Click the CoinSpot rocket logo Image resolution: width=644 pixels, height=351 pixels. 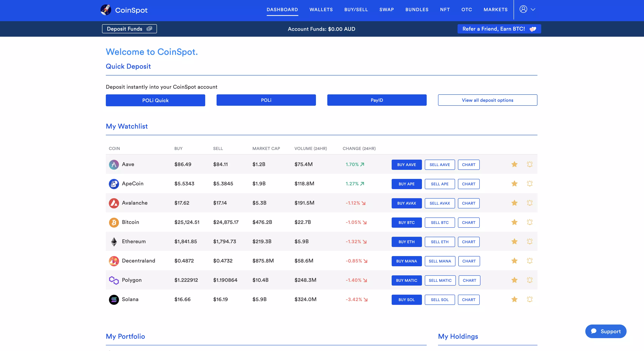click(106, 10)
